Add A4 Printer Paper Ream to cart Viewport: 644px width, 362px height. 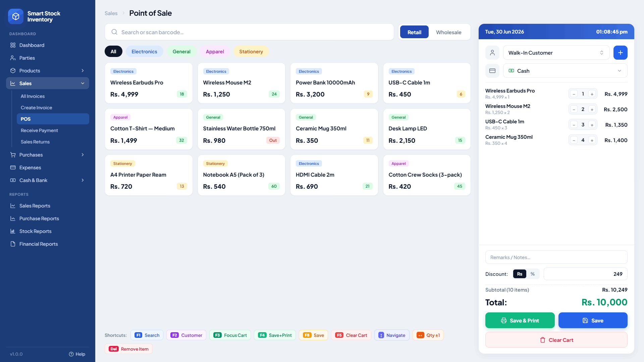149,175
